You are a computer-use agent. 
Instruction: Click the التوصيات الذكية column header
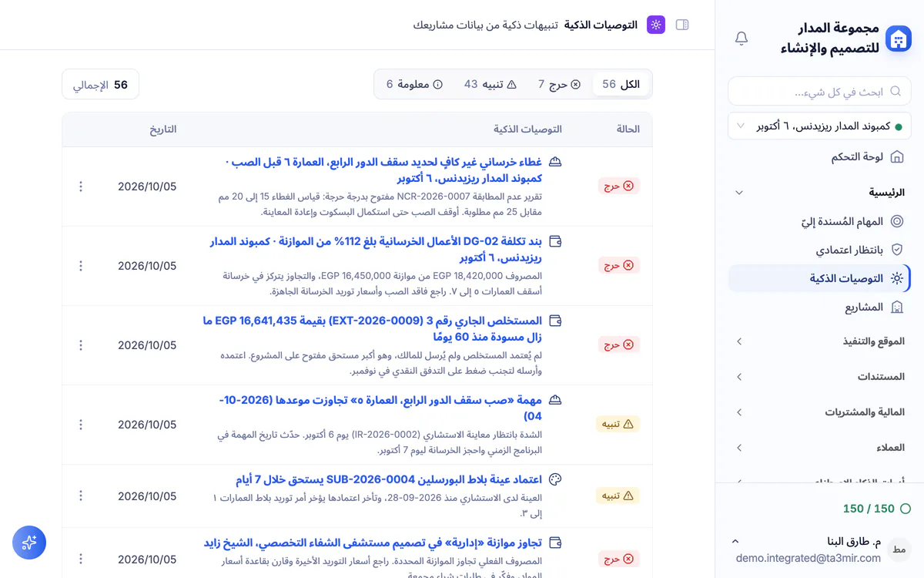click(527, 129)
